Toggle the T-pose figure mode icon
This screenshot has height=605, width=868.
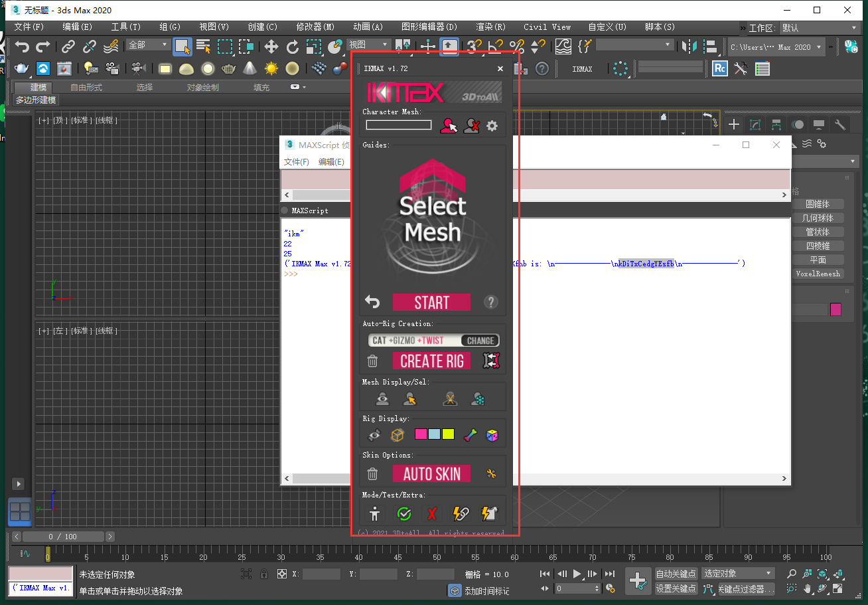(x=376, y=513)
